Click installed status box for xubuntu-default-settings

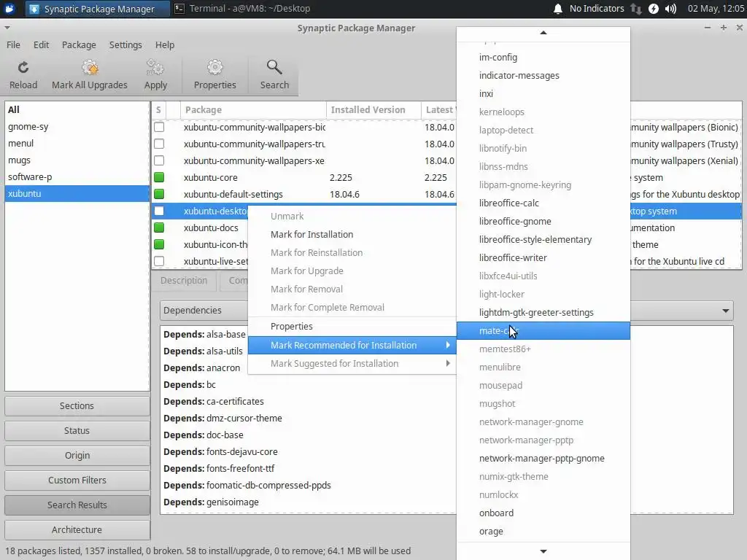[159, 194]
